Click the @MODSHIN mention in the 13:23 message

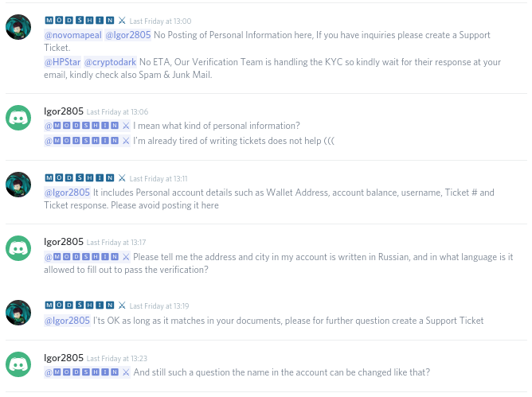pyautogui.click(x=87, y=372)
